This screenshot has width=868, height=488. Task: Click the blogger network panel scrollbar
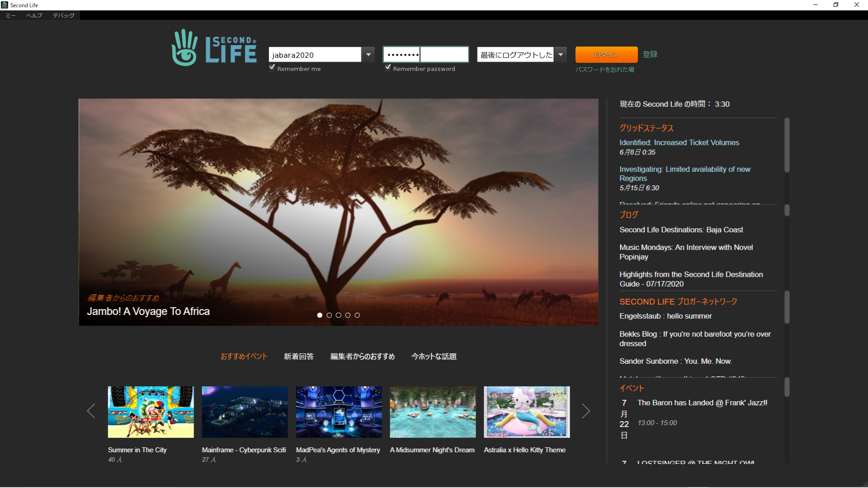click(787, 307)
